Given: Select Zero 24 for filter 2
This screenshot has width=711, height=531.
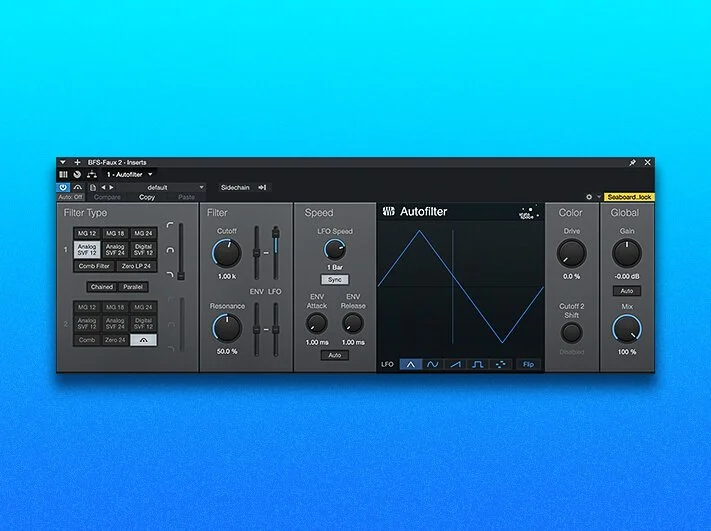Looking at the screenshot, I should (115, 340).
